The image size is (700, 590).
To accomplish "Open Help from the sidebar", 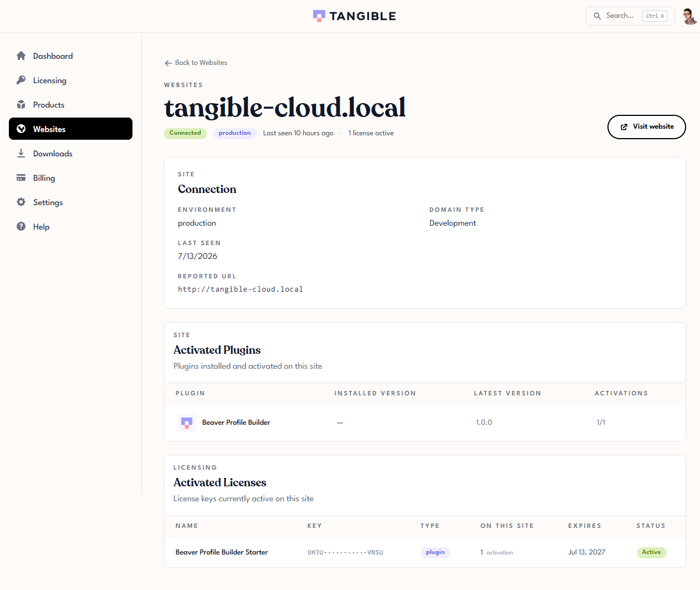I will (x=70, y=227).
